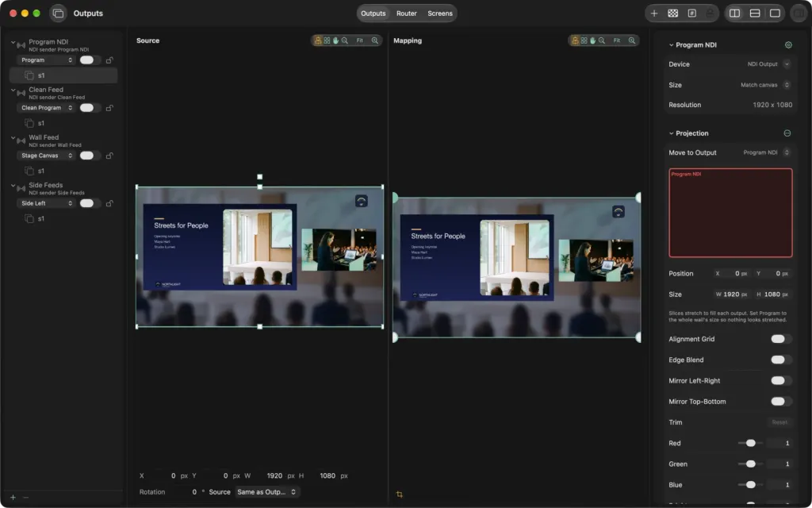Toggle the Program NDI output switch
The width and height of the screenshot is (812, 508).
(90, 60)
